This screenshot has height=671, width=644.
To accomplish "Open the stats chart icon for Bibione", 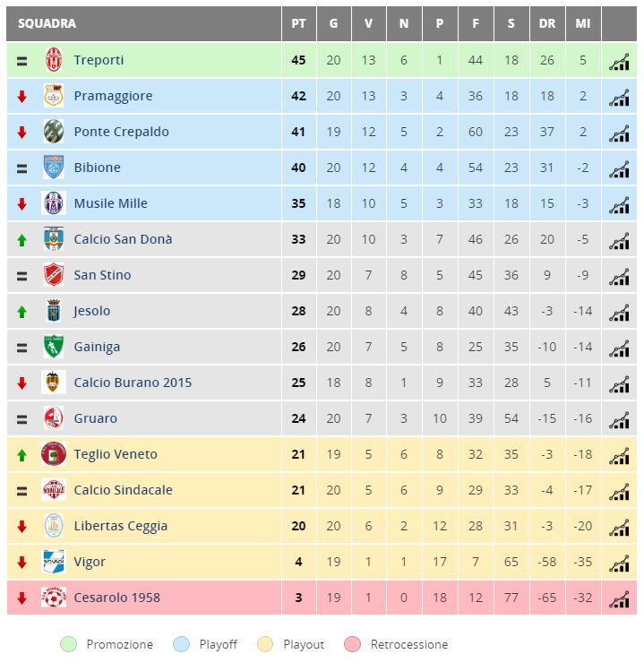I will pyautogui.click(x=619, y=169).
